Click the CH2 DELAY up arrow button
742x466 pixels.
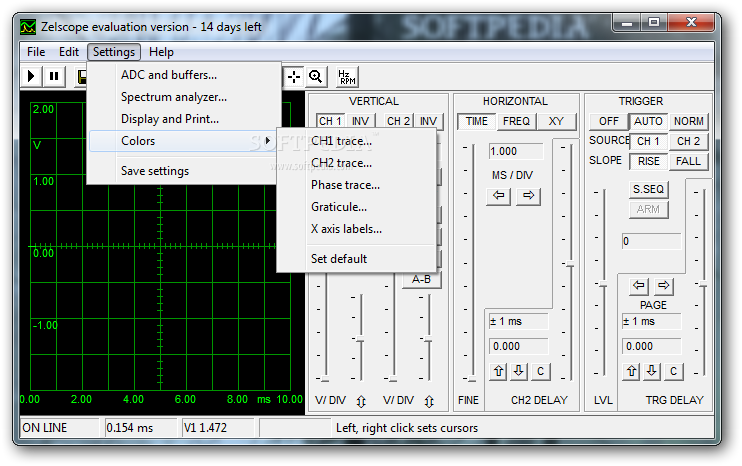click(x=499, y=371)
